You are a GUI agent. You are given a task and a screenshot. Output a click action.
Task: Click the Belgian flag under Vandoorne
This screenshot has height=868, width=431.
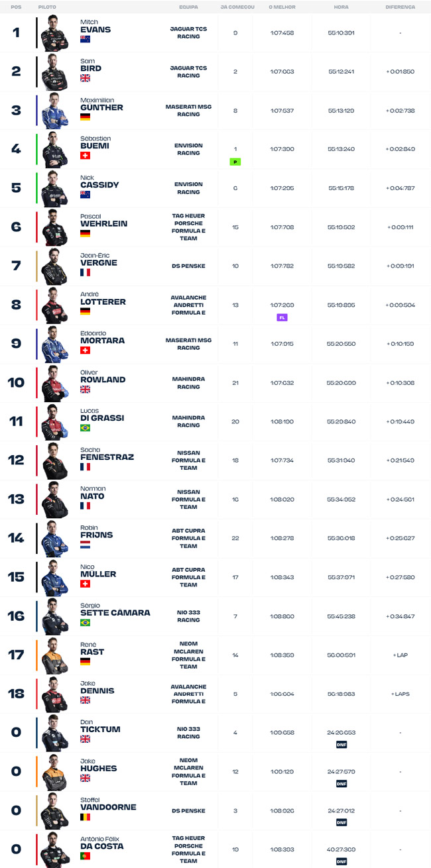(85, 818)
